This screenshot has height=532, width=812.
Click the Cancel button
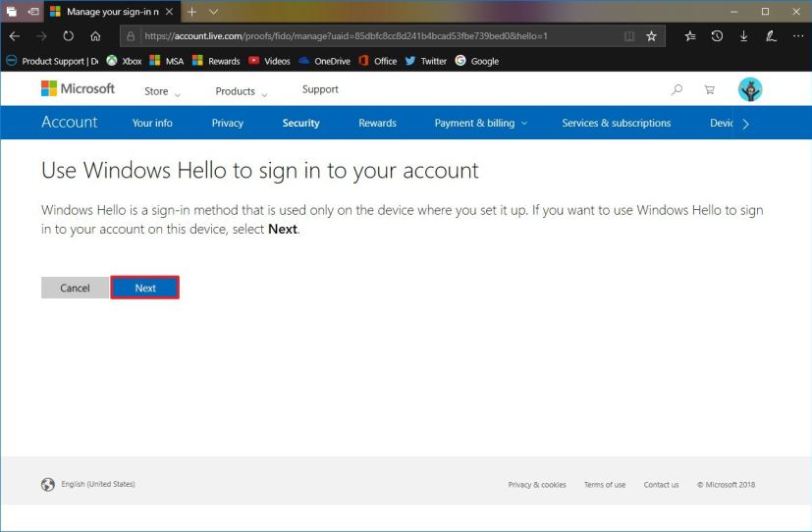pyautogui.click(x=75, y=288)
